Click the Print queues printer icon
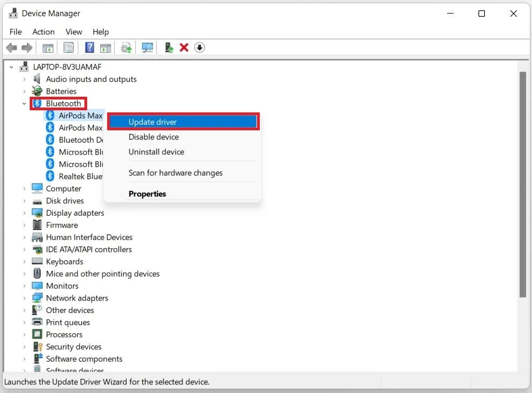Screen dimensions: 532x393 (x=37, y=322)
